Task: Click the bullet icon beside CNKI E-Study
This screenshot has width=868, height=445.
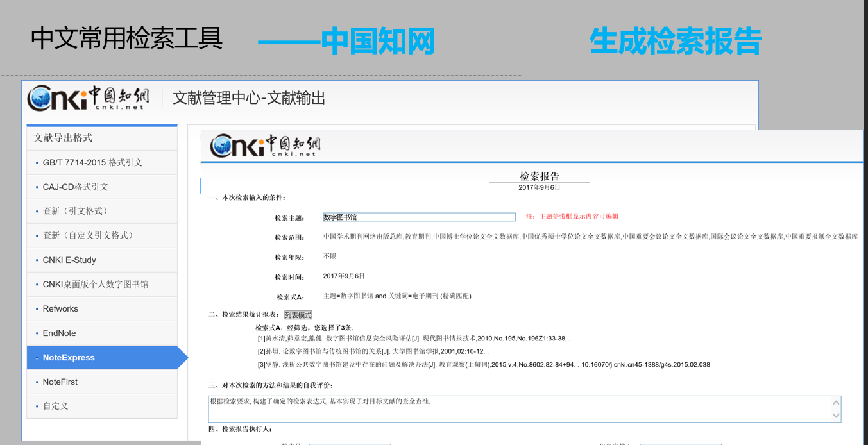Action: [x=37, y=260]
